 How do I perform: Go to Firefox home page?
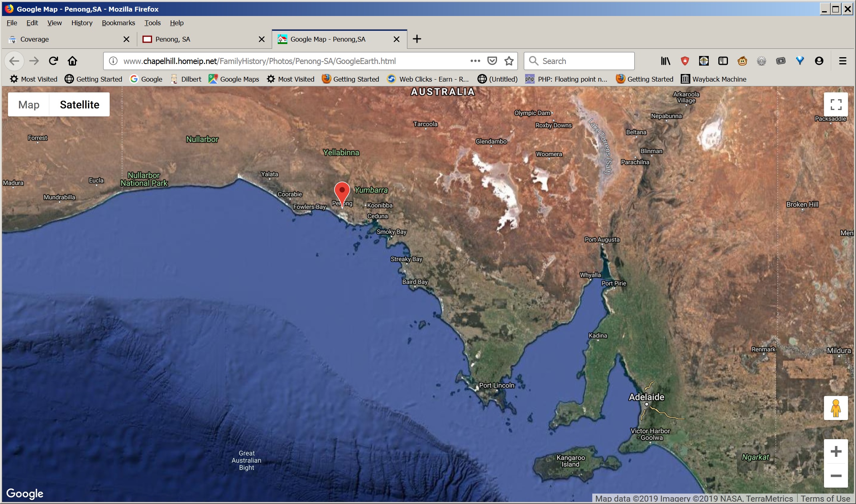(72, 61)
